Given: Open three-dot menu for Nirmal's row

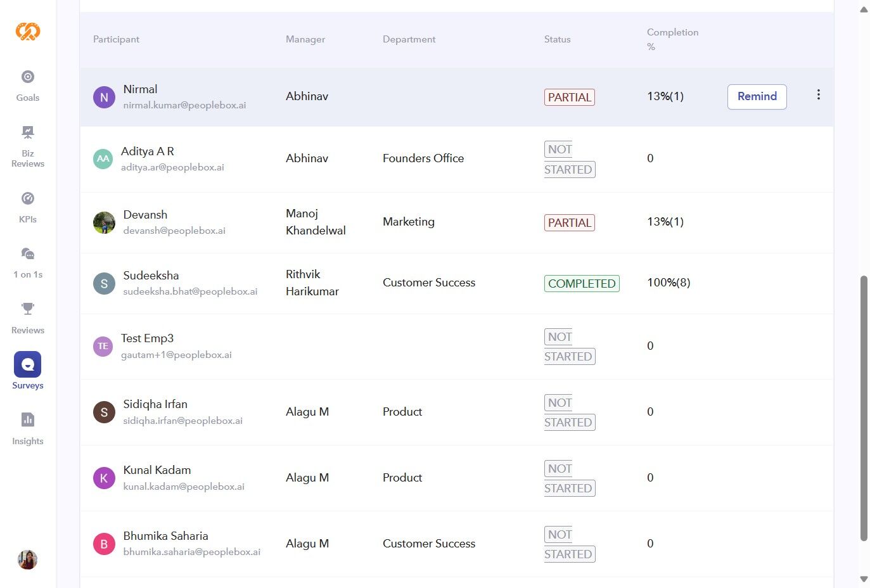Looking at the screenshot, I should [818, 95].
